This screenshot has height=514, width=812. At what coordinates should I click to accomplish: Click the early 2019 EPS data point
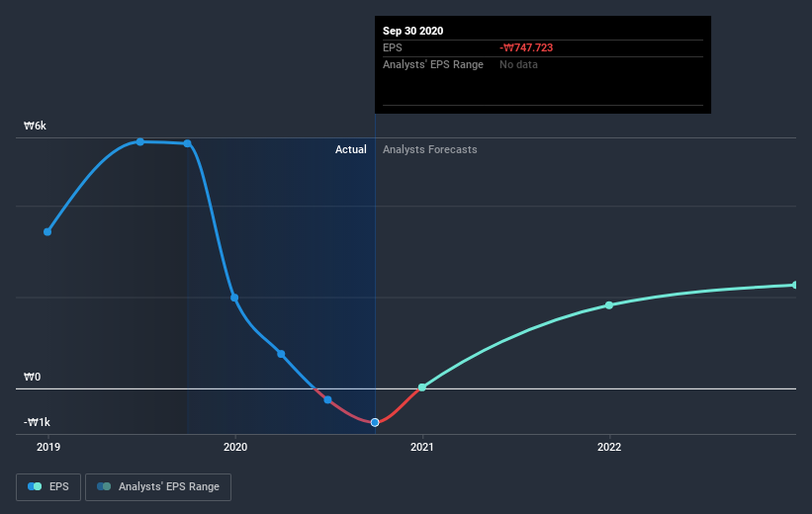click(x=47, y=232)
